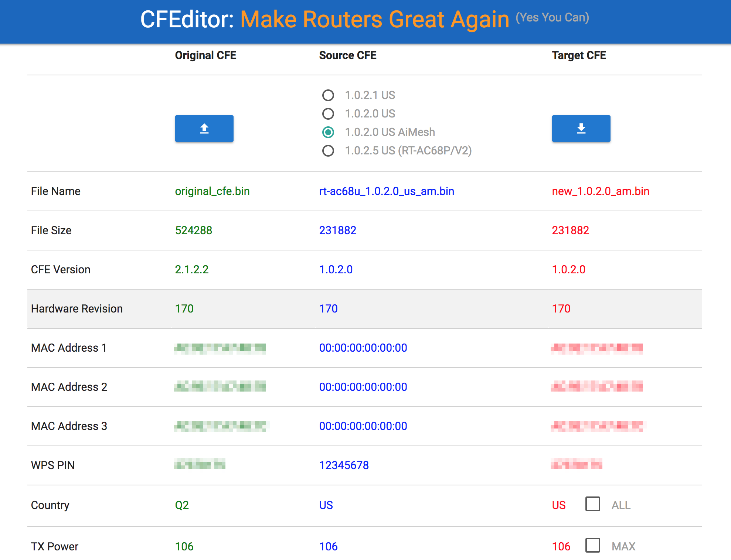Click the upload Original CFE button
The image size is (731, 560).
pyautogui.click(x=204, y=129)
